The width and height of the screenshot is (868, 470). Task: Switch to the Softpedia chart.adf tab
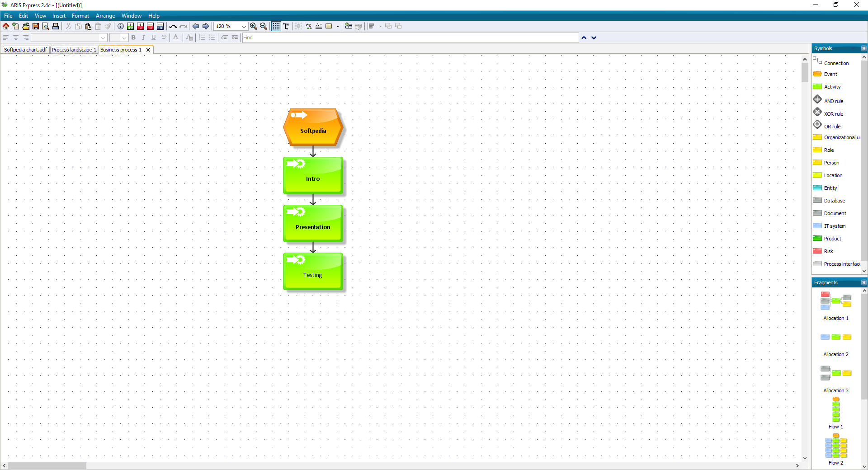(x=26, y=50)
